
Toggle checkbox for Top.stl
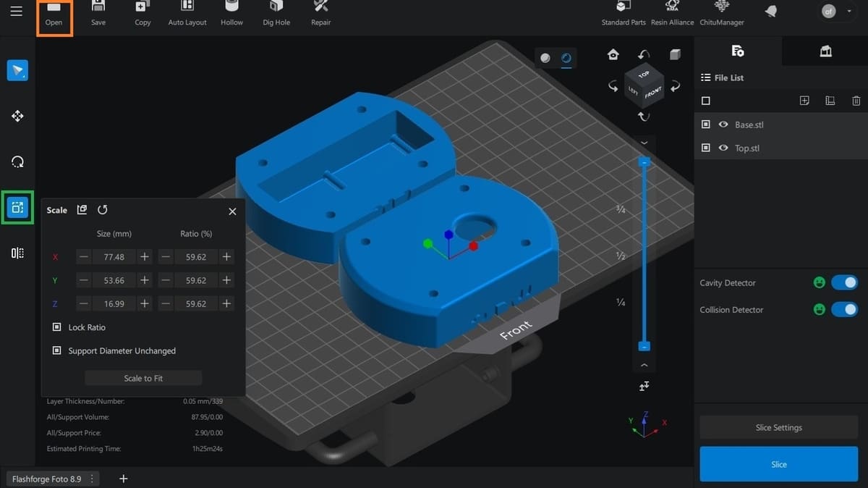[x=706, y=148]
